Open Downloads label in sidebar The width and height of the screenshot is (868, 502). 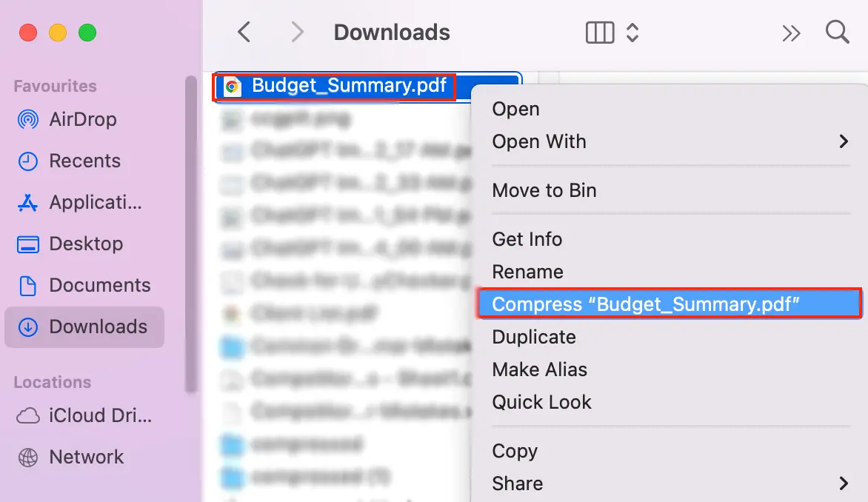click(99, 327)
